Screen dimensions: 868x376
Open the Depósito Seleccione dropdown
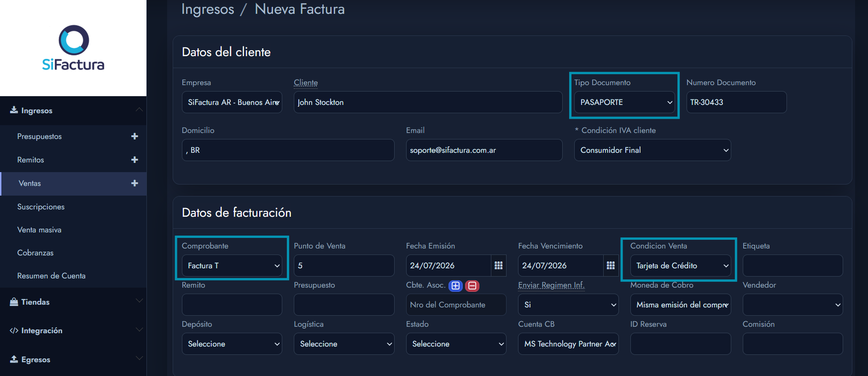pos(232,344)
